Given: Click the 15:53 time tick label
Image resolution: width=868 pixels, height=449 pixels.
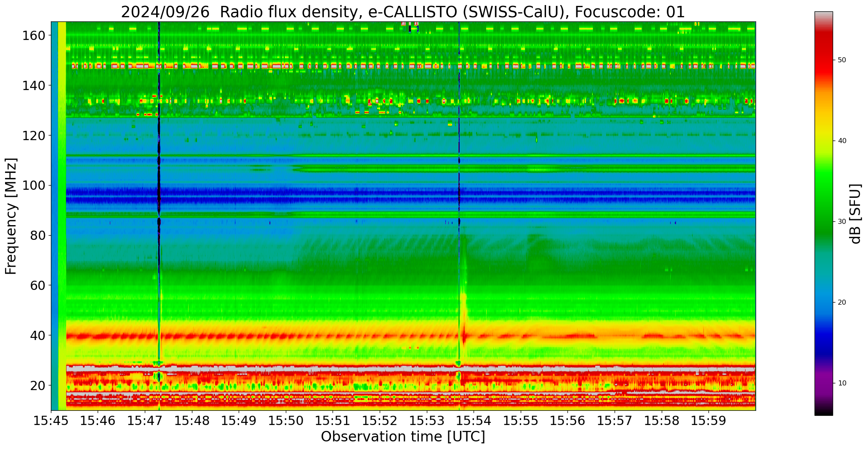Looking at the screenshot, I should (x=427, y=420).
